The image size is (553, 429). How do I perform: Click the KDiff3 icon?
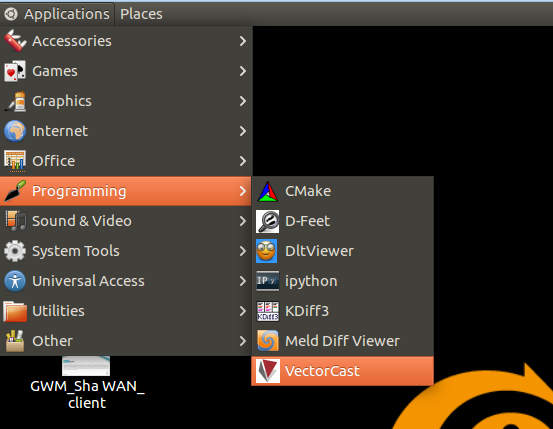[x=268, y=311]
